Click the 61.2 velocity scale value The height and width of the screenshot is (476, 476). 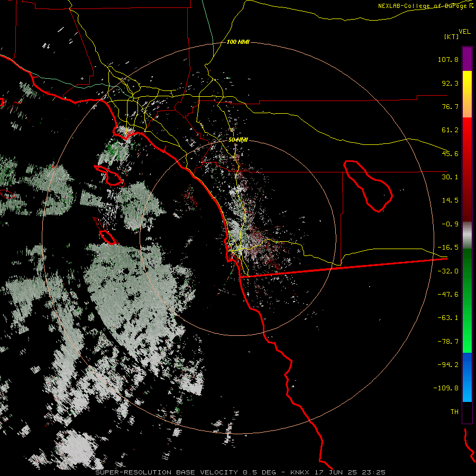click(x=450, y=130)
